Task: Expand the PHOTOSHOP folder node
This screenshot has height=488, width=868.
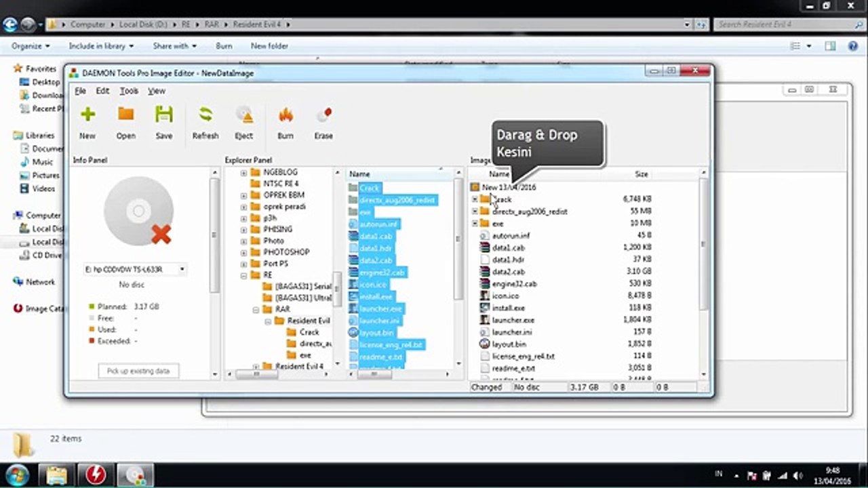Action: [x=243, y=252]
